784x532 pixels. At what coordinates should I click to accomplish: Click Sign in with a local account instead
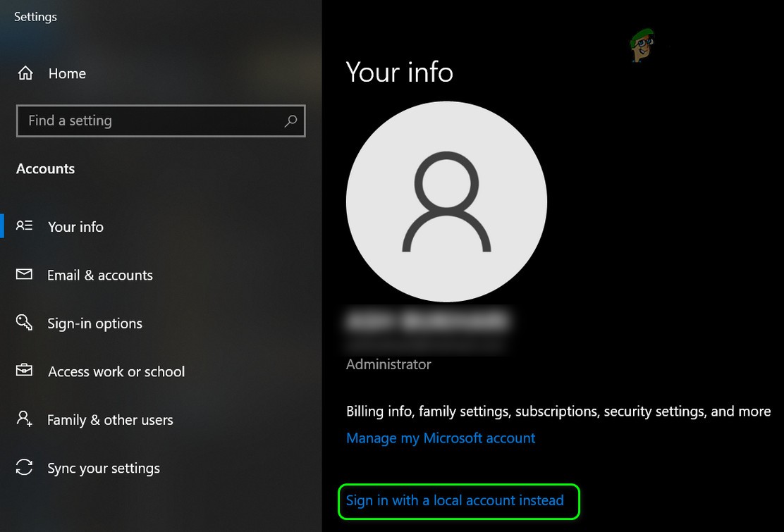tap(455, 501)
